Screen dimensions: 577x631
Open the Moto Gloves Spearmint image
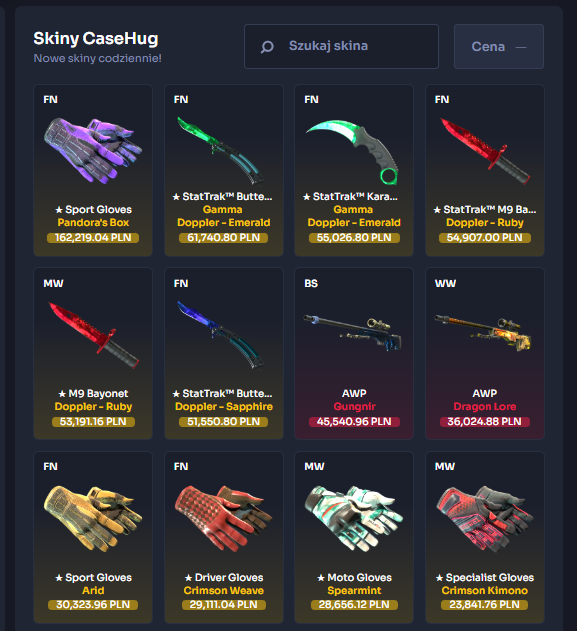tap(354, 518)
